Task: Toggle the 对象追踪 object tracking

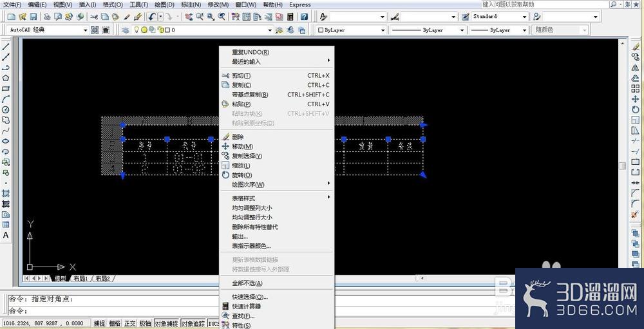Action: click(x=194, y=324)
